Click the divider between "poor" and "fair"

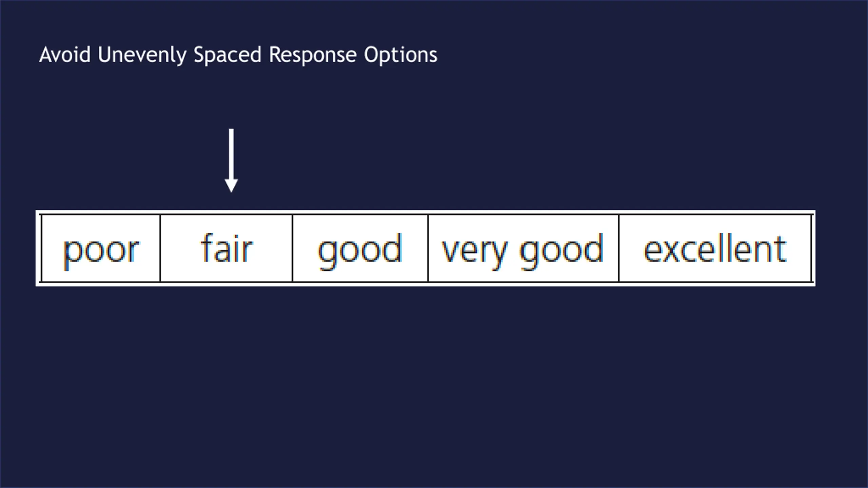(160, 248)
